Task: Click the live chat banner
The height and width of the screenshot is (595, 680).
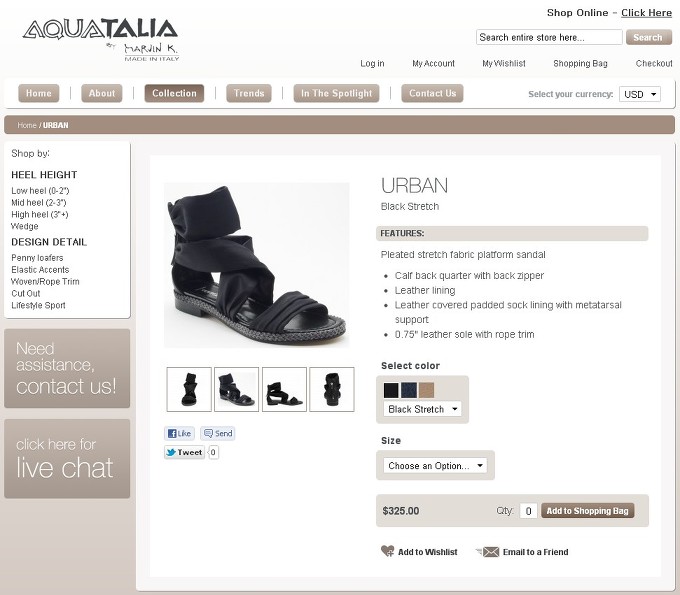Action: coord(67,458)
